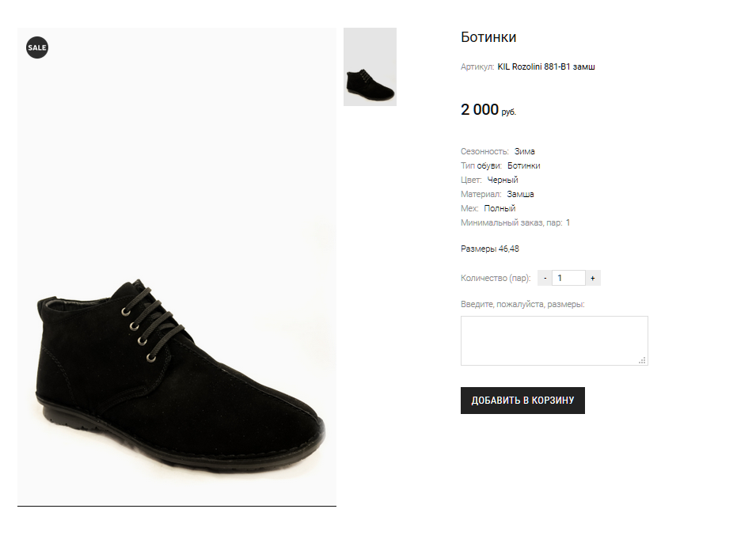Viewport: 756px width, 547px height.
Task: Click into the sizes text area
Action: pos(553,340)
